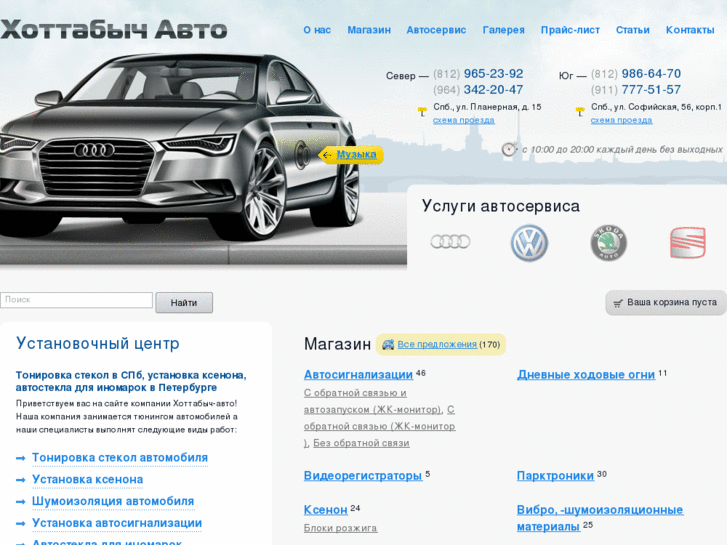Viewport: 727px width, 545px height.
Task: Open Блоки розжига subcategory
Action: click(340, 528)
